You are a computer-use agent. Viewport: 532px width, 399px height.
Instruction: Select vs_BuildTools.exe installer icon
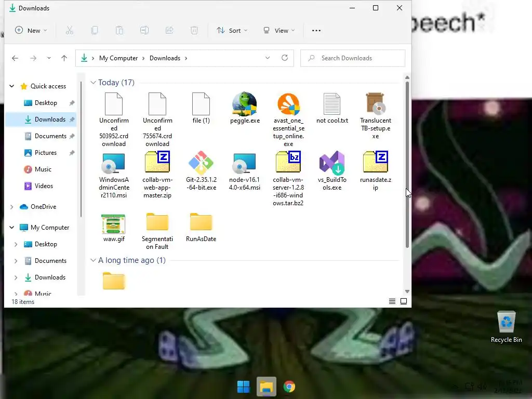click(332, 171)
